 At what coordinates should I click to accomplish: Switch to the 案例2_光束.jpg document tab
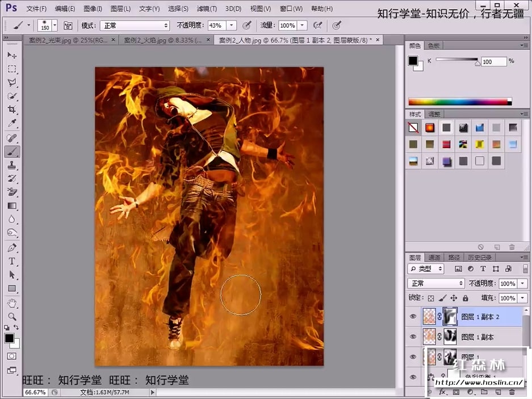pyautogui.click(x=68, y=40)
